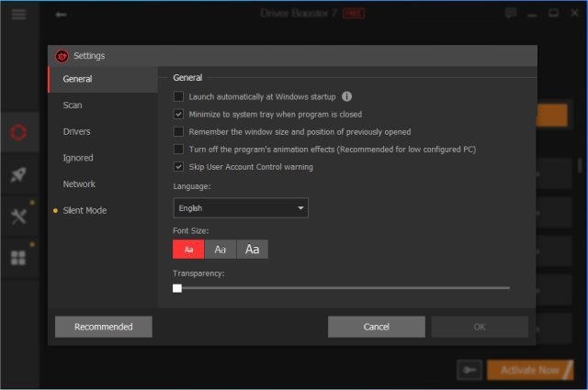Open the Action Center grid icon in sidebar
The width and height of the screenshot is (588, 390).
(18, 258)
